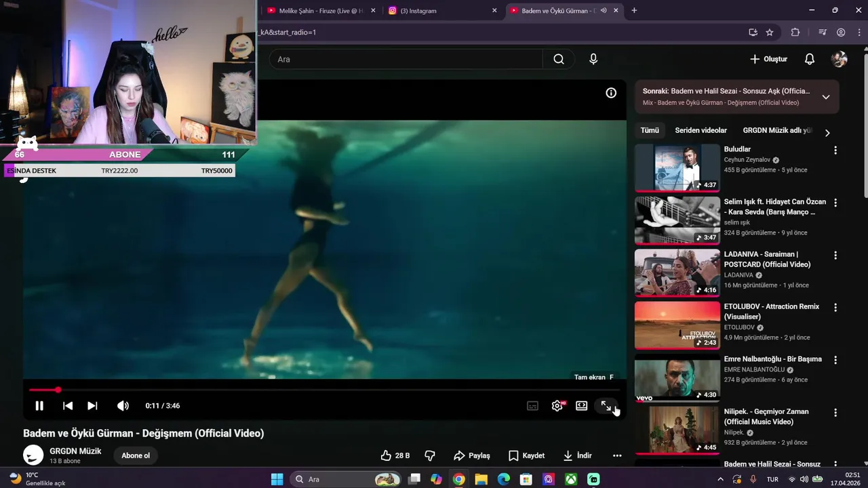Open options for Buludlar video
The width and height of the screenshot is (868, 488).
tap(835, 150)
